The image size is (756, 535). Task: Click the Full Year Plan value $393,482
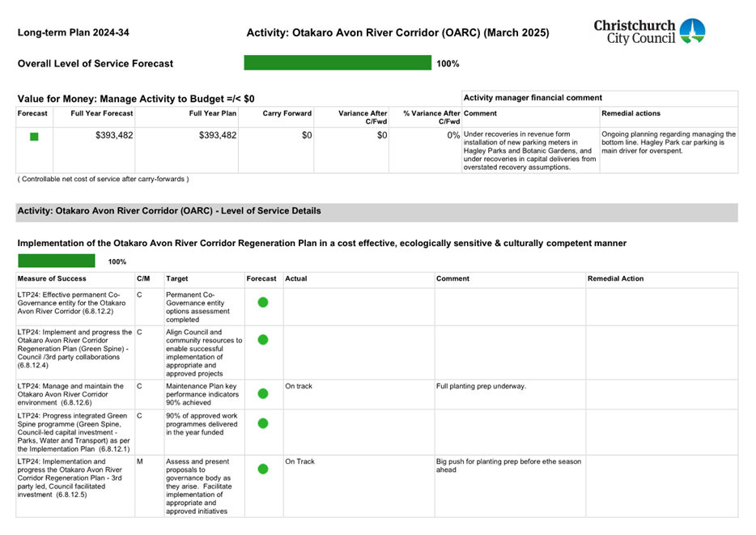(x=218, y=135)
